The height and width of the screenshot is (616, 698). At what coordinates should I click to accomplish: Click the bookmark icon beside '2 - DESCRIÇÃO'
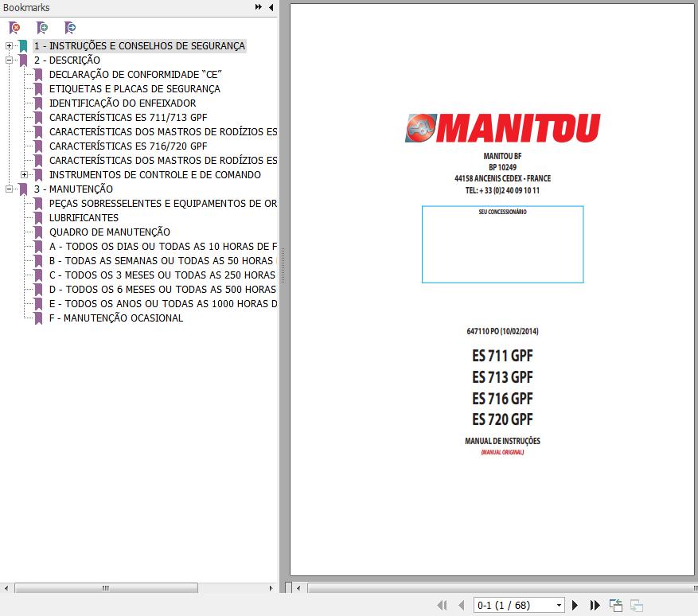pyautogui.click(x=23, y=60)
